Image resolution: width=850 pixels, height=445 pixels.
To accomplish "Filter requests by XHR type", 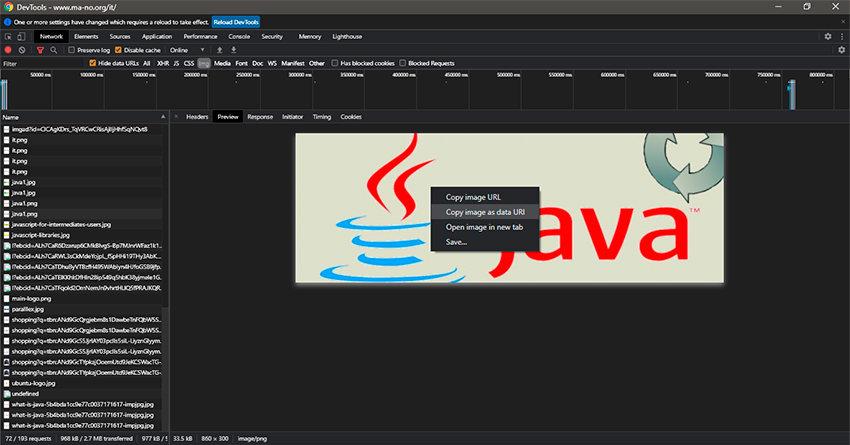I will 163,63.
